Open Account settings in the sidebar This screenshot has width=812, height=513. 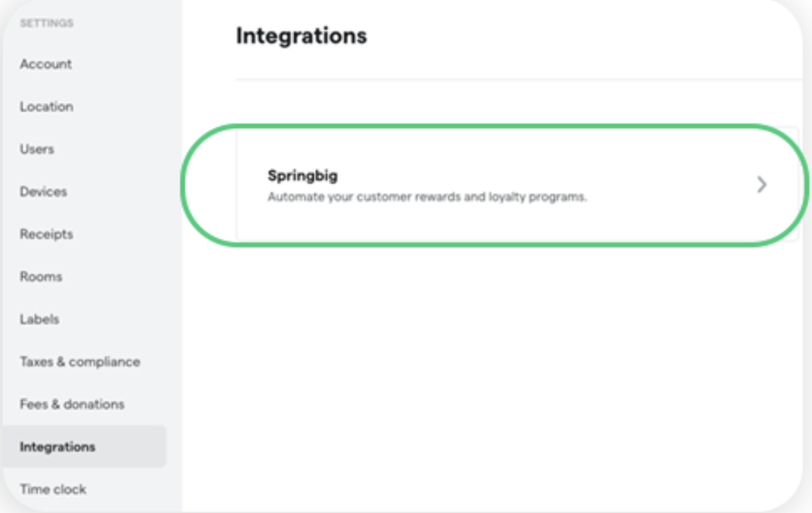(46, 64)
